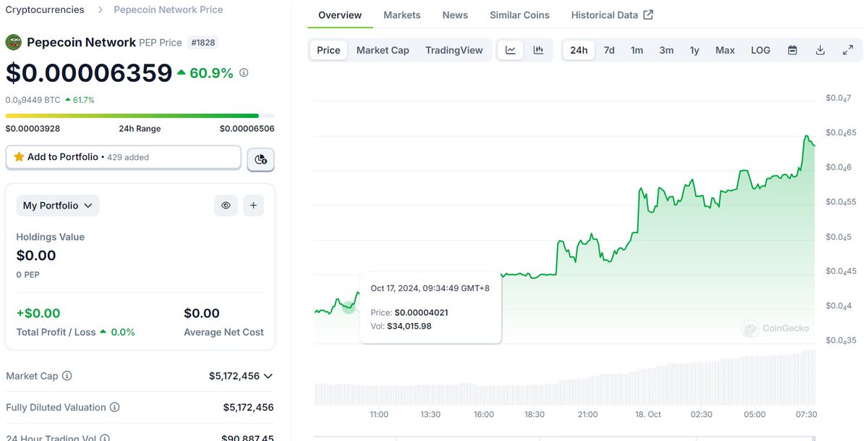Switch chart to Market Cap mode
Viewport: 868px width, 441px height.
[x=383, y=50]
